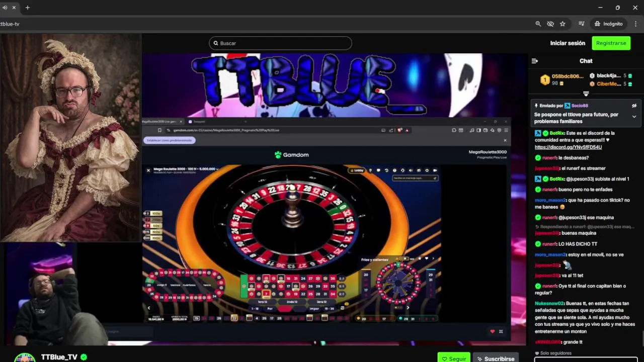Screen dimensions: 644x362
Task: Click tab audio speaker icon
Action: click(5, 8)
